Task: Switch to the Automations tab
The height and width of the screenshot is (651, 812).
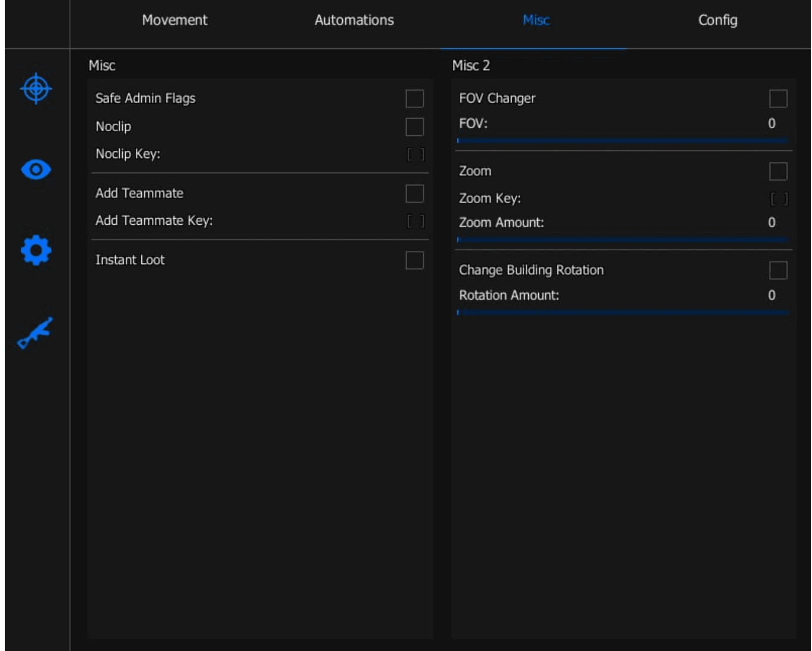Action: tap(354, 20)
